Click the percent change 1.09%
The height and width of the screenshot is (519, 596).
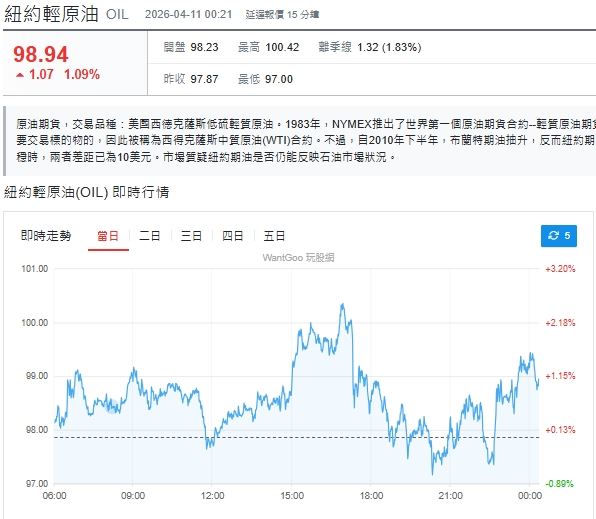coord(82,74)
